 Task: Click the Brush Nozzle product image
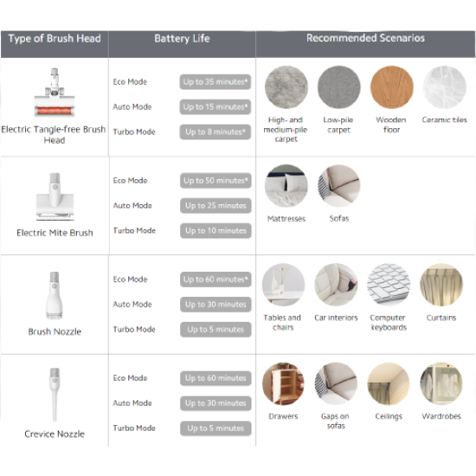tap(55, 295)
